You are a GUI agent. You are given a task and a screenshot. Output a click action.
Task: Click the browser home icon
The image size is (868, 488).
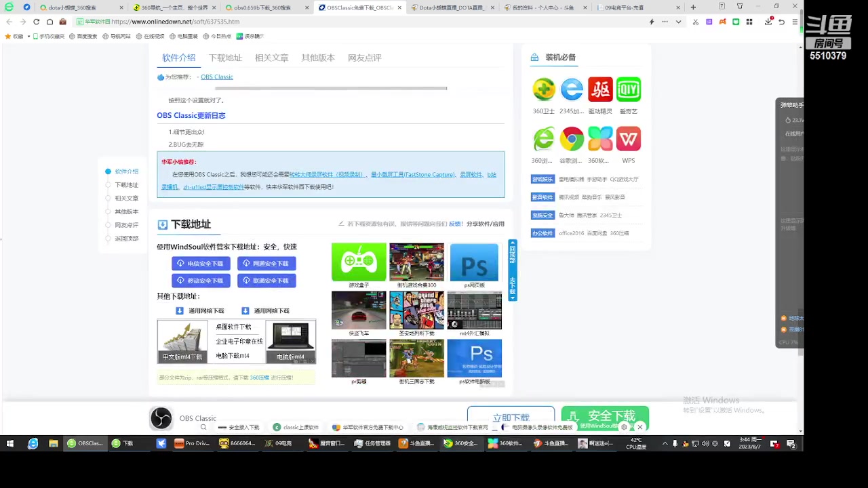[50, 22]
